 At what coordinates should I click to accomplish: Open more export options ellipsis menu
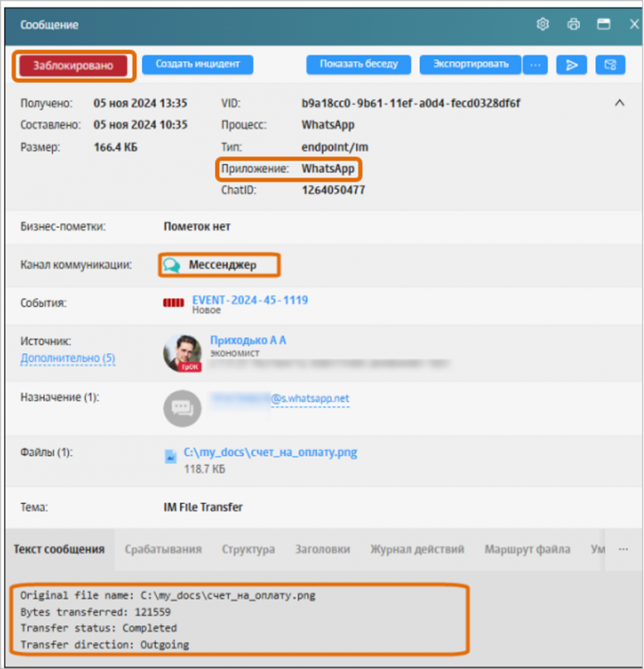coord(536,64)
